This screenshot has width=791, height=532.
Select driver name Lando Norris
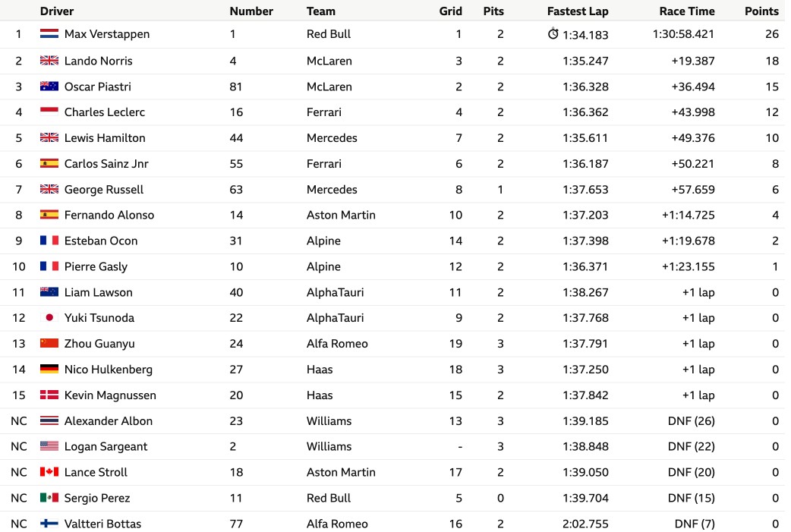99,61
